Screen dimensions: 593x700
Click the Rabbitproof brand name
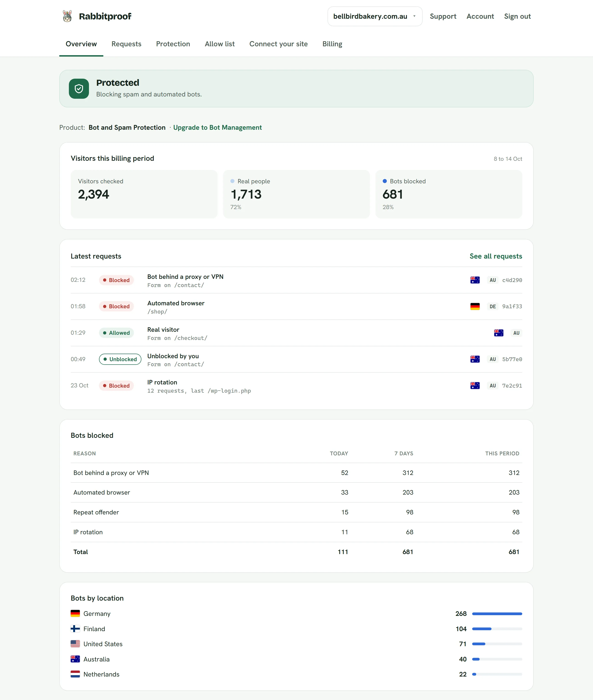[x=105, y=16]
